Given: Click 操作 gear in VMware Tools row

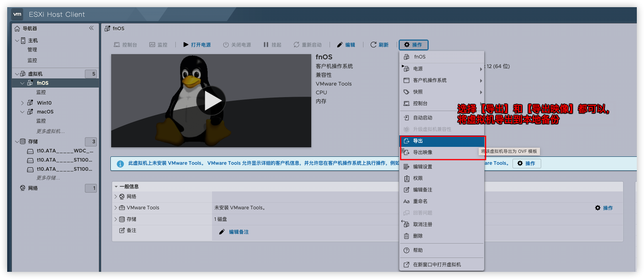Looking at the screenshot, I should click(604, 208).
